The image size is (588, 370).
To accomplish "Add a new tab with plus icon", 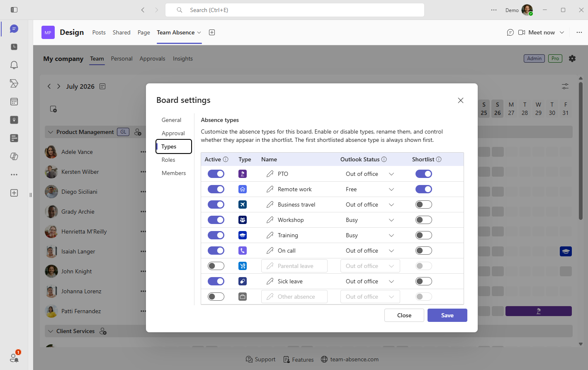I will [212, 32].
